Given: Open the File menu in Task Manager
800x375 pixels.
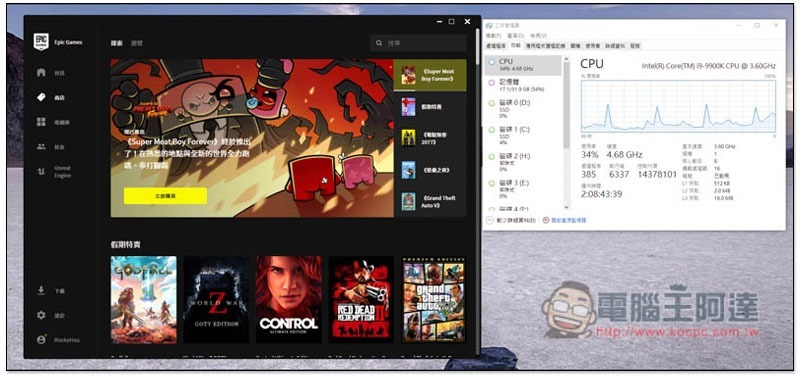Looking at the screenshot, I should (x=493, y=36).
